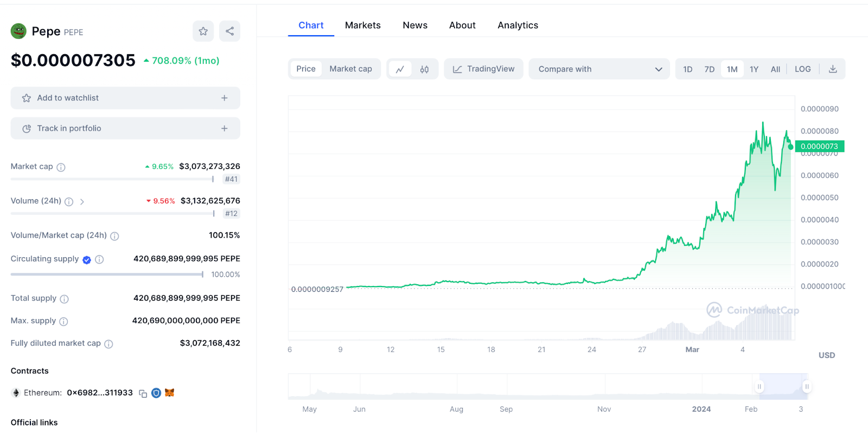Switch chart to Market cap view
The image size is (868, 433).
tap(350, 69)
